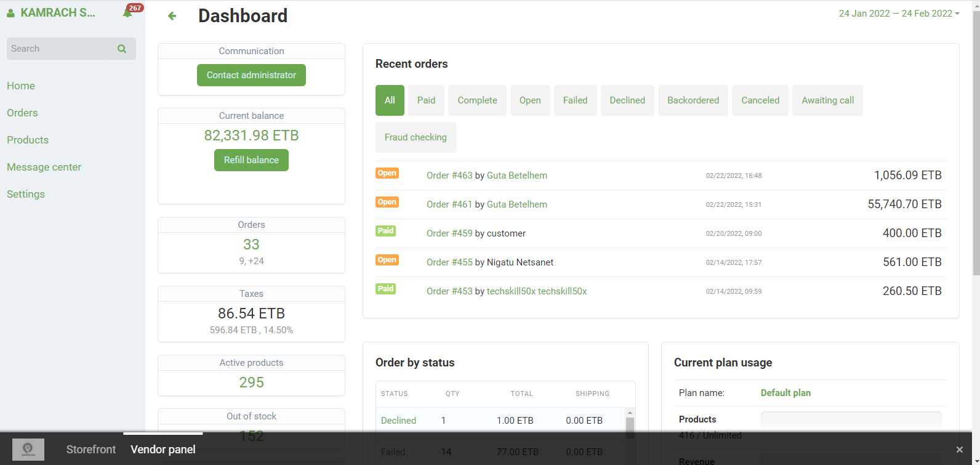Open Settings in the sidebar
Image resolution: width=980 pixels, height=465 pixels.
click(x=26, y=194)
